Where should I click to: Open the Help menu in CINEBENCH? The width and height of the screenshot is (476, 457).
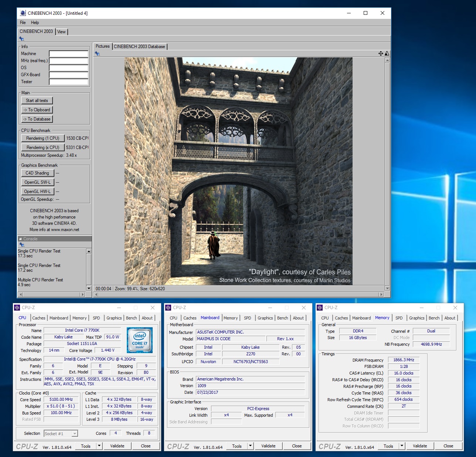point(35,23)
